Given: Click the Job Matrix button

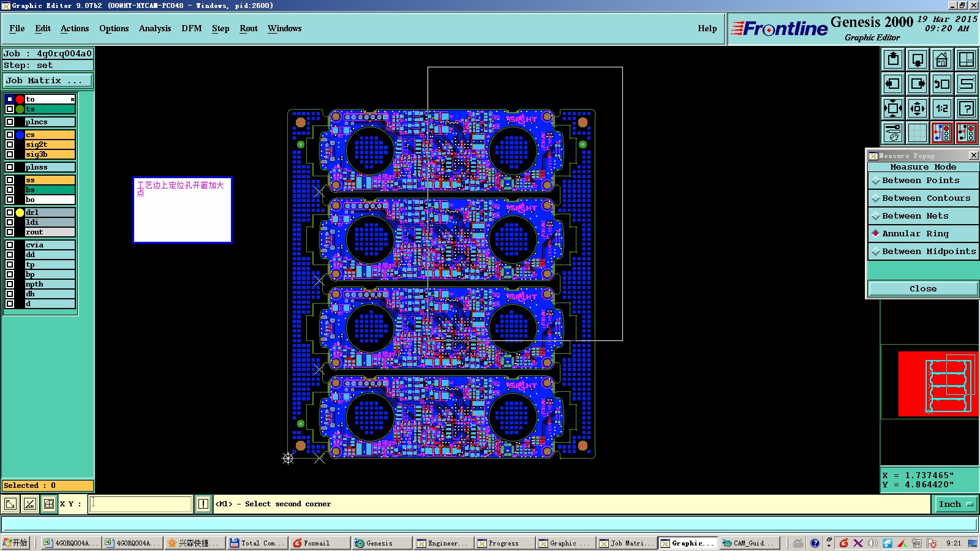Looking at the screenshot, I should (x=48, y=80).
